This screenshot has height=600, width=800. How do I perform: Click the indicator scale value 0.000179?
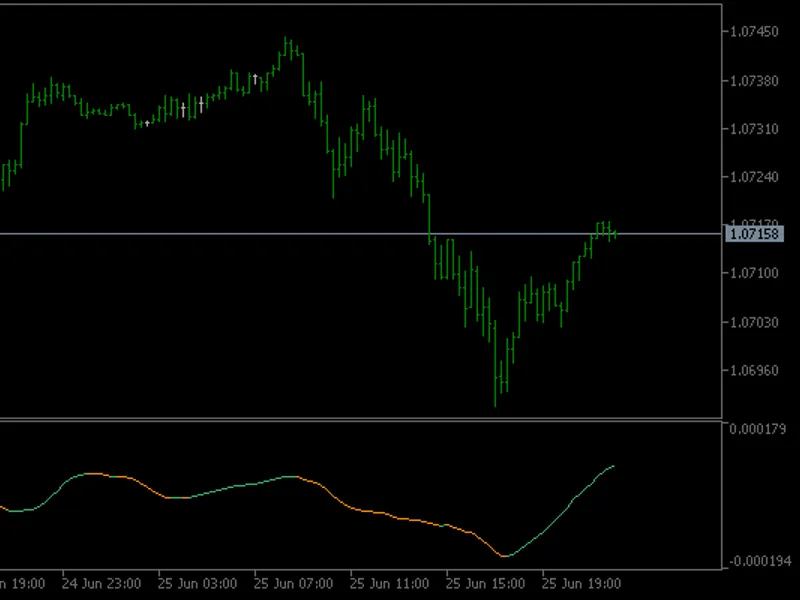(757, 429)
